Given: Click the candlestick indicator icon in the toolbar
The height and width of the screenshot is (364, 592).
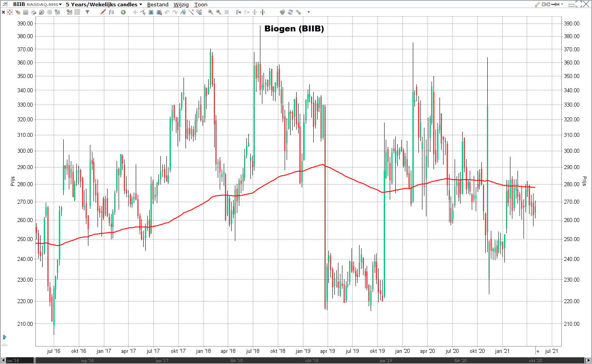Looking at the screenshot, I should point(183,12).
